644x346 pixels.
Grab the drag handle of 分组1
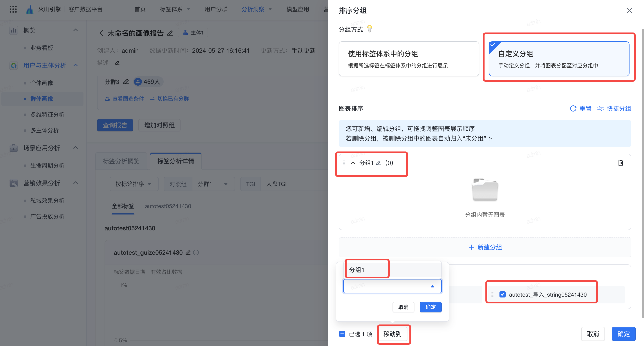(344, 163)
